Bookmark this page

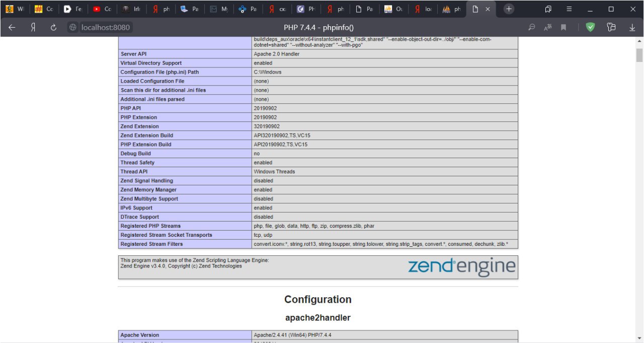click(563, 28)
